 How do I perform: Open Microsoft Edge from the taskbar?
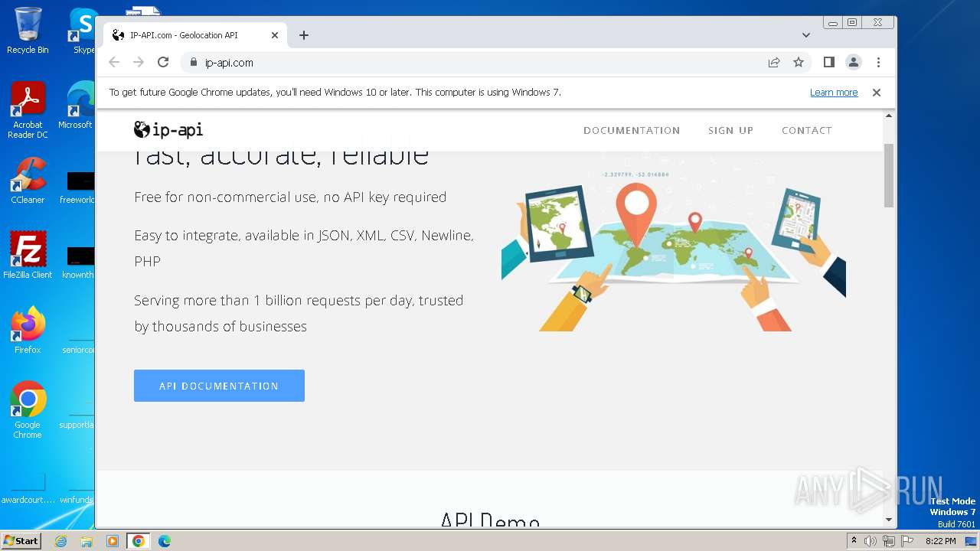(x=164, y=541)
